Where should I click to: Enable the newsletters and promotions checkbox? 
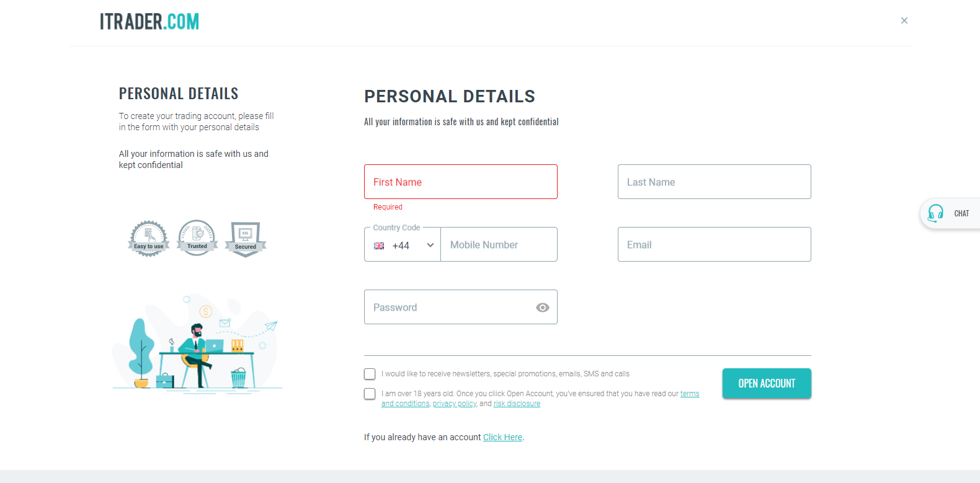click(370, 374)
